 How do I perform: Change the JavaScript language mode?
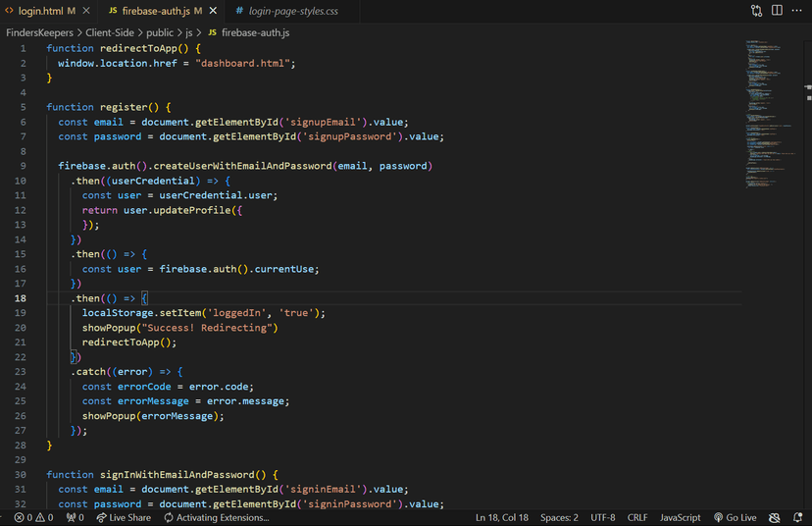(x=680, y=517)
